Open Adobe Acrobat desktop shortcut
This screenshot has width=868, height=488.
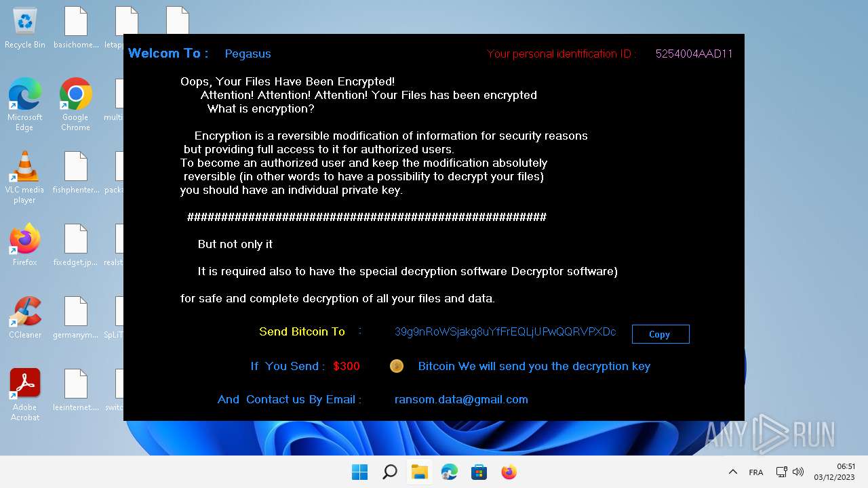click(25, 395)
